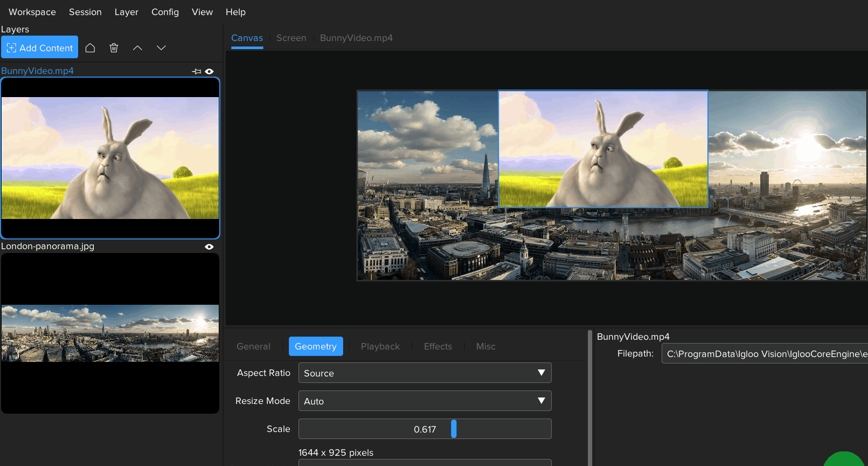Screen dimensions: 868x466
Task: Move layer up with the up chevron
Action: coord(137,48)
